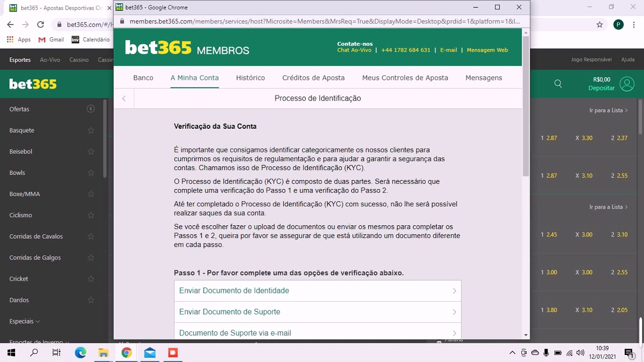Open Windows taskbar search

point(34,353)
